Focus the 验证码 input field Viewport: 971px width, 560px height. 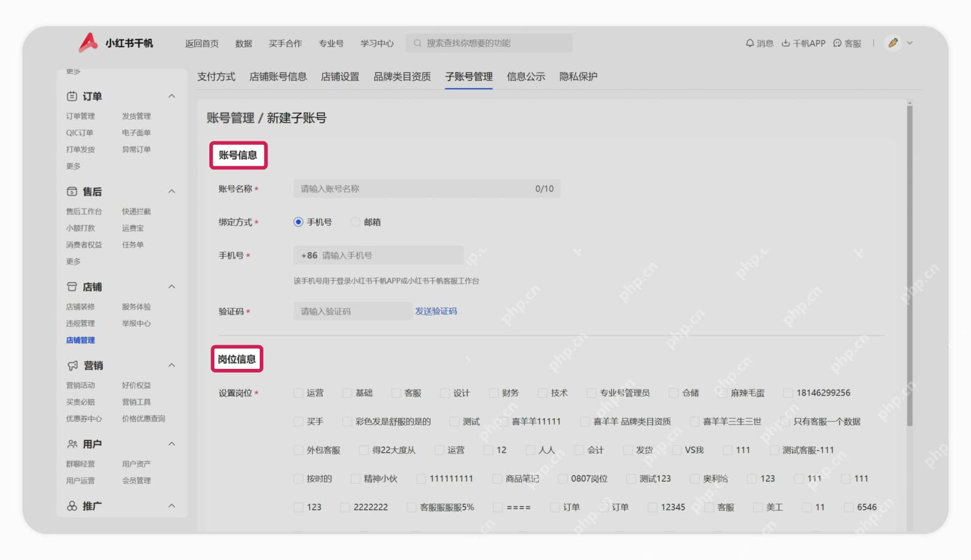click(353, 311)
